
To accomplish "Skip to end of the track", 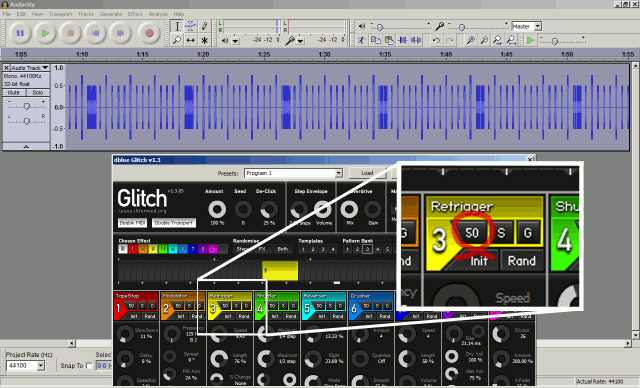I will (x=121, y=33).
